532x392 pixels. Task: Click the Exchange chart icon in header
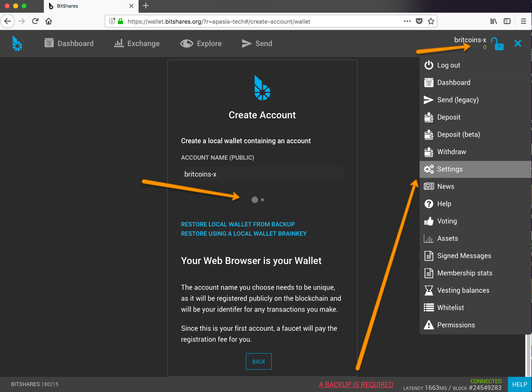(x=119, y=43)
